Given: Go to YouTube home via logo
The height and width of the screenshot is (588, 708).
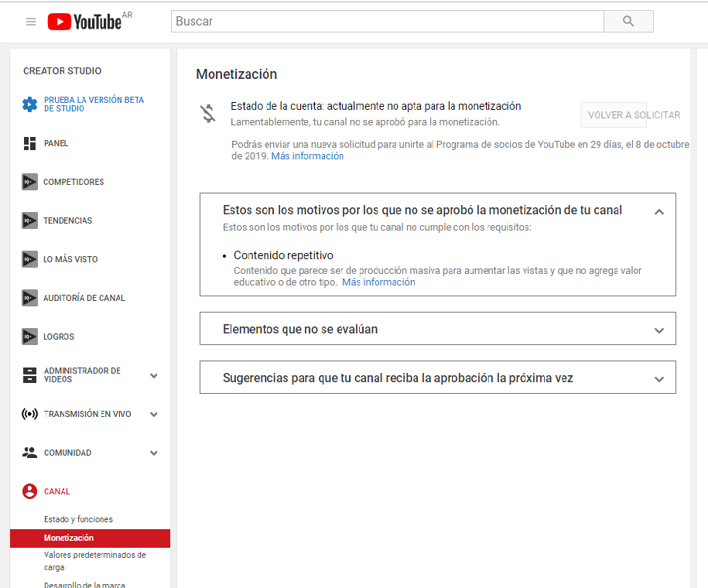Looking at the screenshot, I should click(84, 22).
